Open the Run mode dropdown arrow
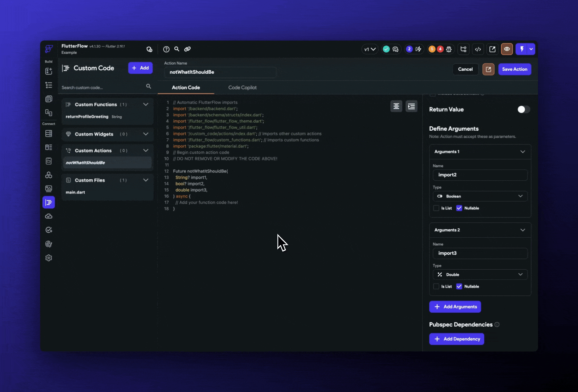The height and width of the screenshot is (392, 578). [x=531, y=49]
